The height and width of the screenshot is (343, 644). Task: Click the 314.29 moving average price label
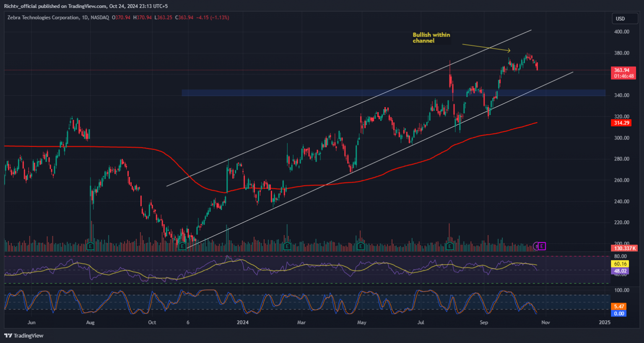tap(621, 123)
